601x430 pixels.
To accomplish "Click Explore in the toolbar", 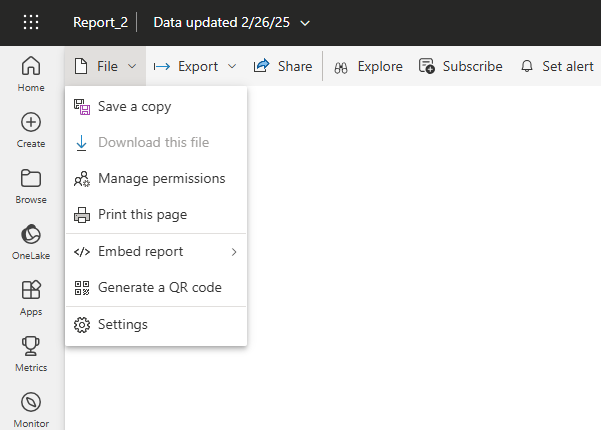I will 368,67.
